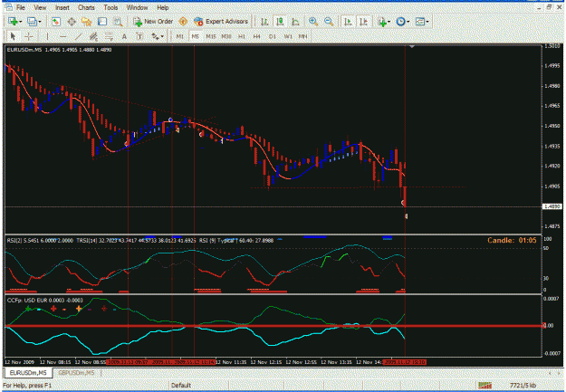Click the New Order button
The height and width of the screenshot is (392, 566).
pyautogui.click(x=153, y=22)
